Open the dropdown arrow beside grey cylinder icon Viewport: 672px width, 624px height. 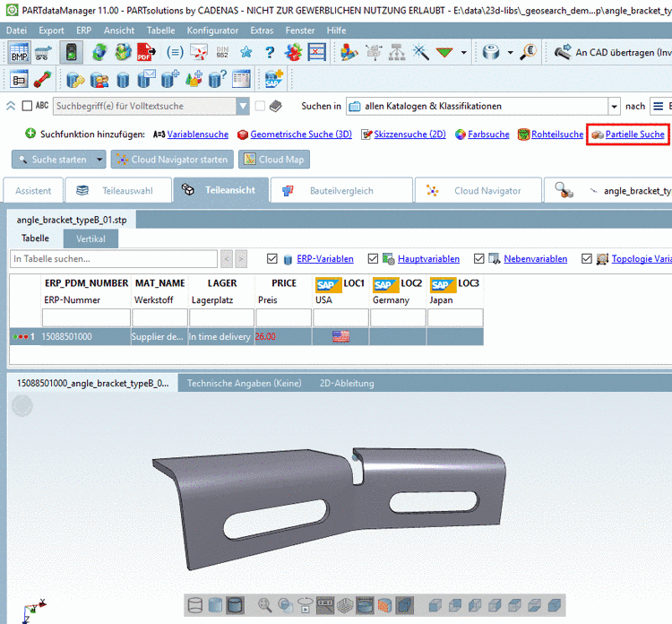510,52
